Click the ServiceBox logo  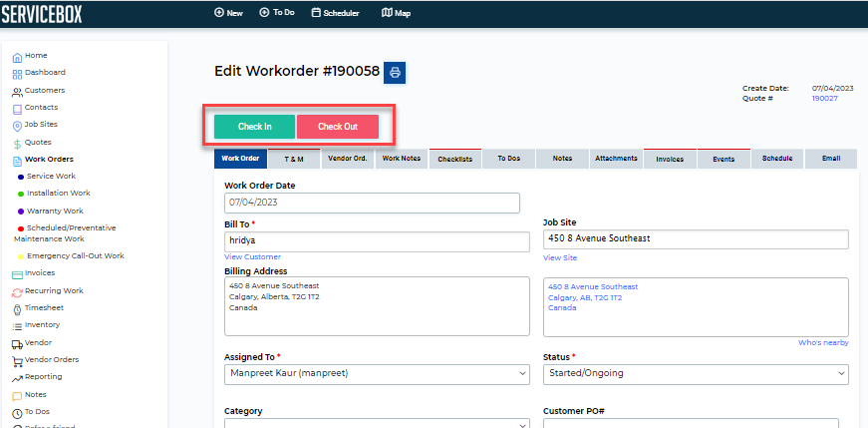point(42,14)
